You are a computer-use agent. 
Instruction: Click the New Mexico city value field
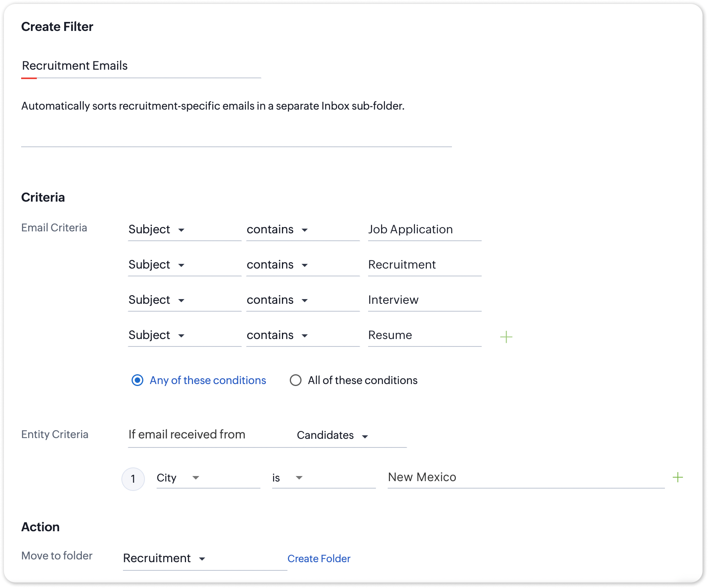[526, 477]
